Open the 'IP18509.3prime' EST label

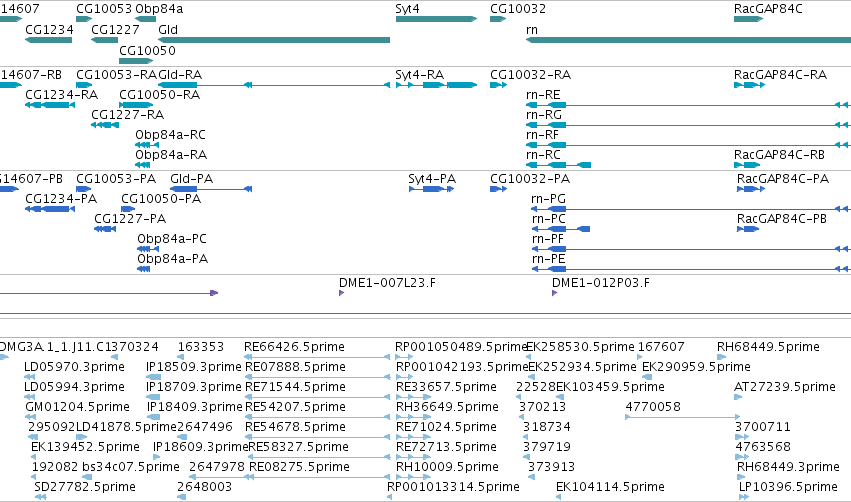pyautogui.click(x=194, y=367)
